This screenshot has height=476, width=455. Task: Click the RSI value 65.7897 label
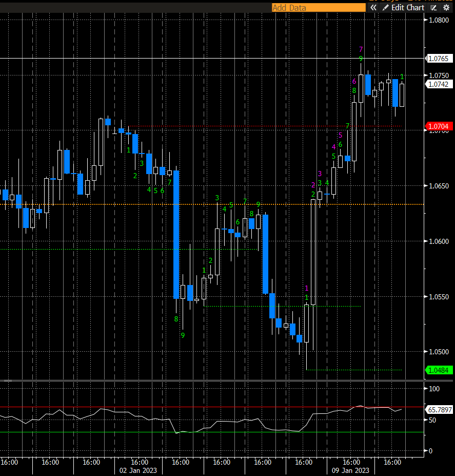[x=440, y=410]
